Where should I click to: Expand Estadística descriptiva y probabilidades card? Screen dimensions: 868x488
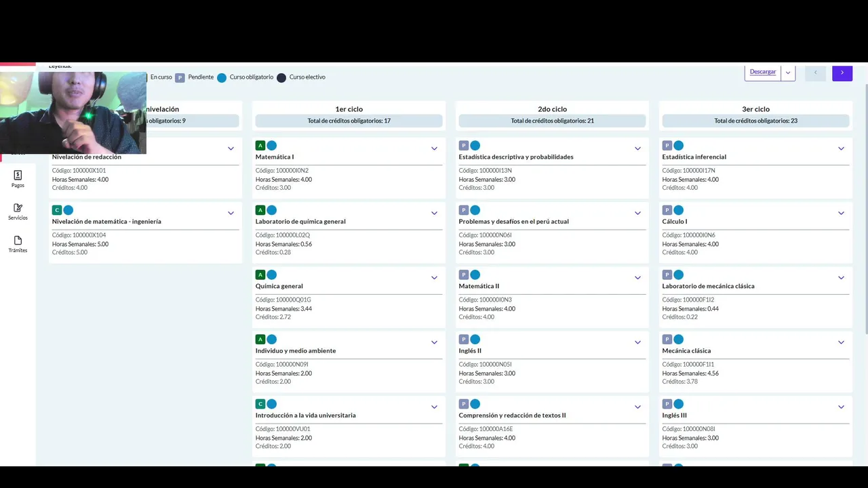(637, 148)
